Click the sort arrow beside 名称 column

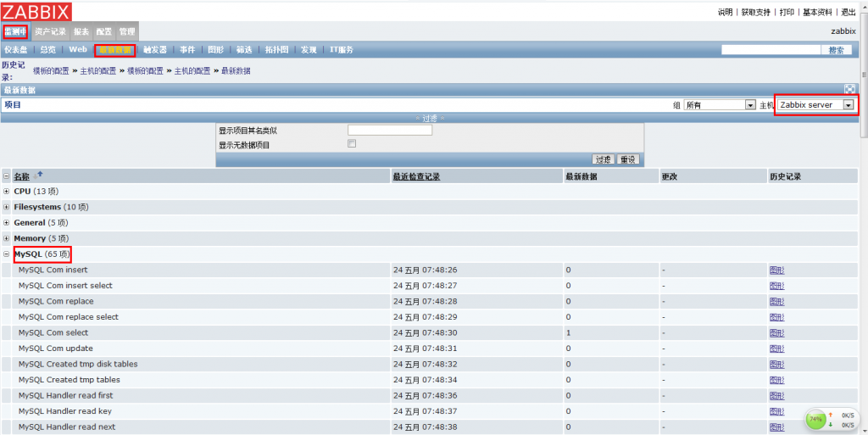click(39, 175)
